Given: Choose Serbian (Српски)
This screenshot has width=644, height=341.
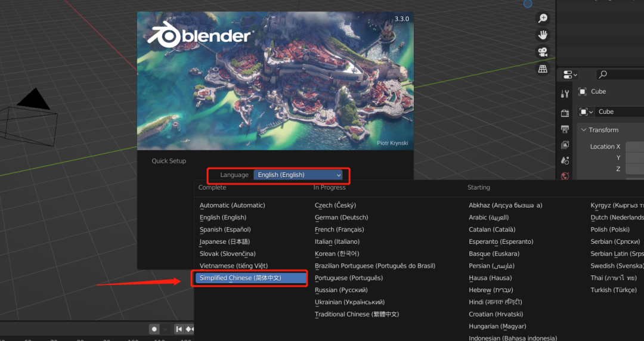Looking at the screenshot, I should 615,241.
